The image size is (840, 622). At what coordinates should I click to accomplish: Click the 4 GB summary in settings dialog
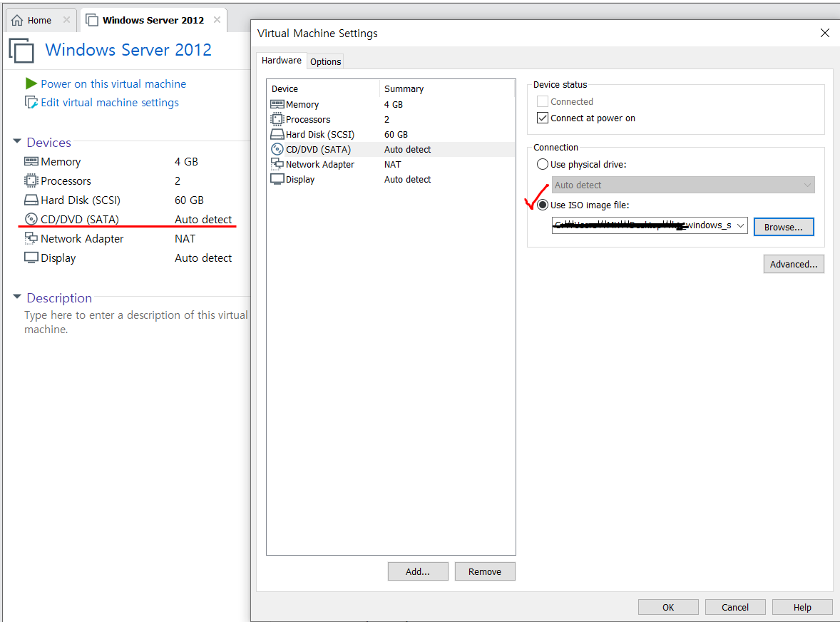[394, 104]
